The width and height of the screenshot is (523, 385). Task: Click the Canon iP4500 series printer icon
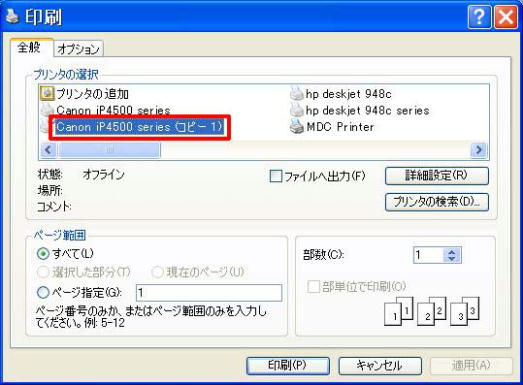coord(47,109)
